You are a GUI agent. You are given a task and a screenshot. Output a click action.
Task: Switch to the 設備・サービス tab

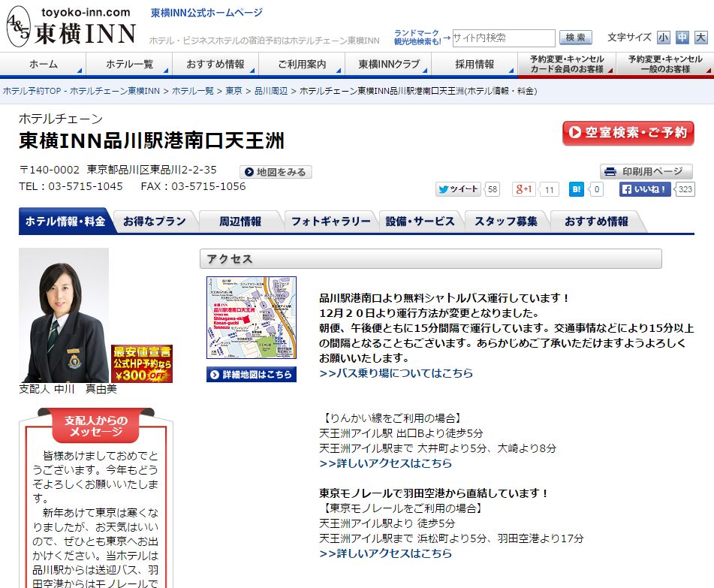pos(420,222)
